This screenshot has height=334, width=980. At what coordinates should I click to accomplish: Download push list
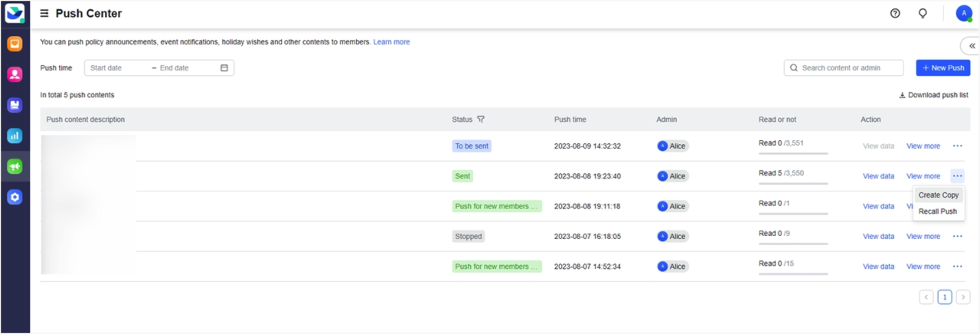(933, 95)
